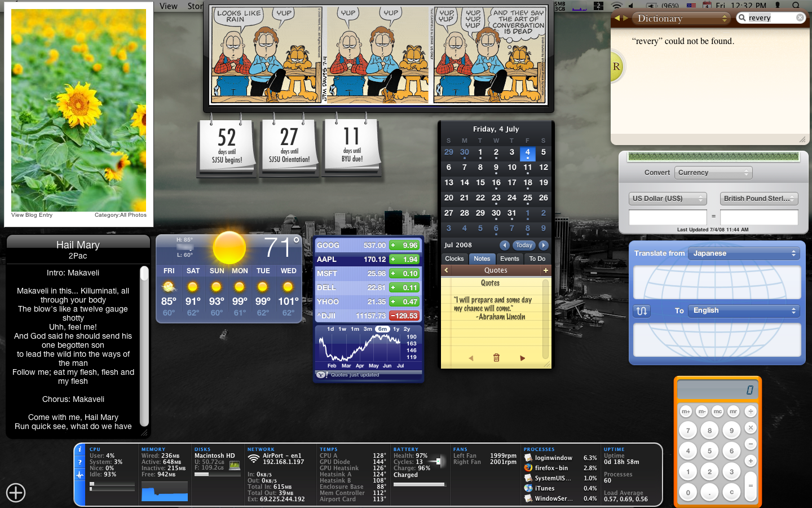The width and height of the screenshot is (812, 508).
Task: Switch to the Clocks tab in calendar widget
Action: [x=454, y=259]
